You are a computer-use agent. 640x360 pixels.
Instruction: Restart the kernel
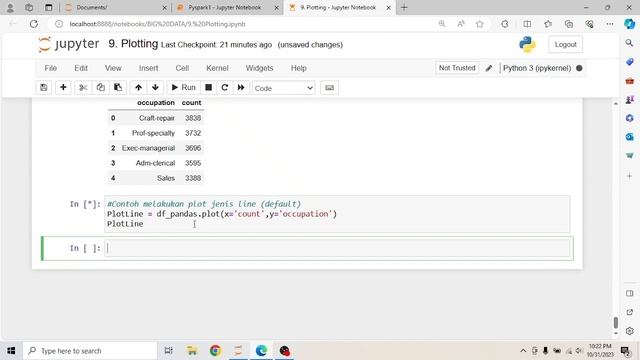pyautogui.click(x=224, y=88)
